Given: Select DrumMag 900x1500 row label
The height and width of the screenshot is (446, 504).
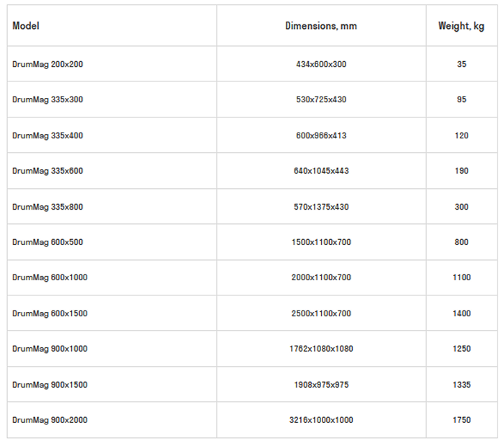Looking at the screenshot, I should click(x=50, y=385).
